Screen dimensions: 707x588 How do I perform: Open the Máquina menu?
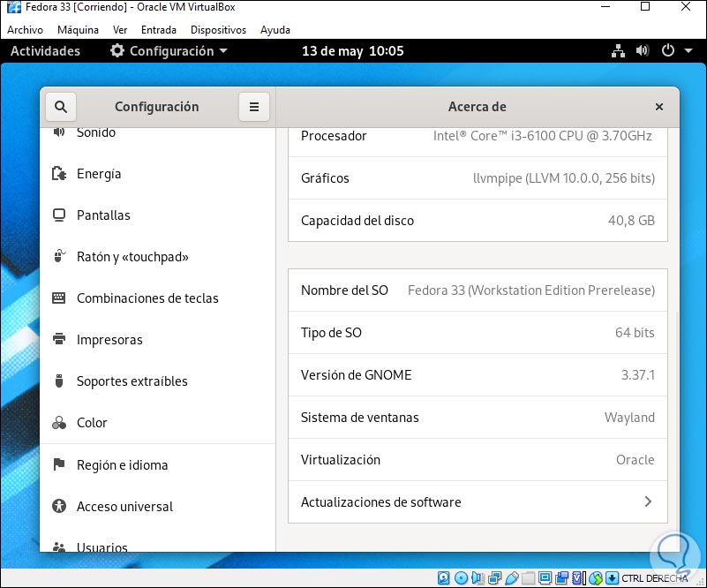click(78, 30)
